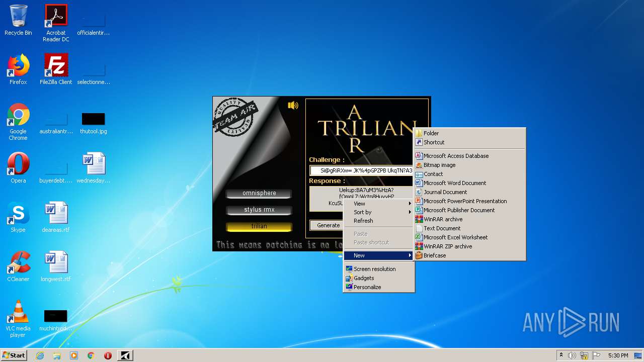Click the Start button
The width and height of the screenshot is (644, 362).
pyautogui.click(x=14, y=355)
